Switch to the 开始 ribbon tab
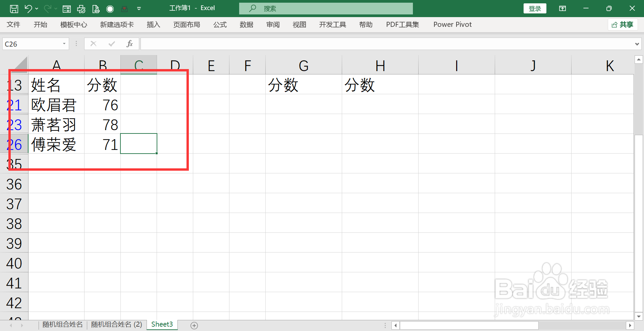The height and width of the screenshot is (331, 644). coord(41,24)
